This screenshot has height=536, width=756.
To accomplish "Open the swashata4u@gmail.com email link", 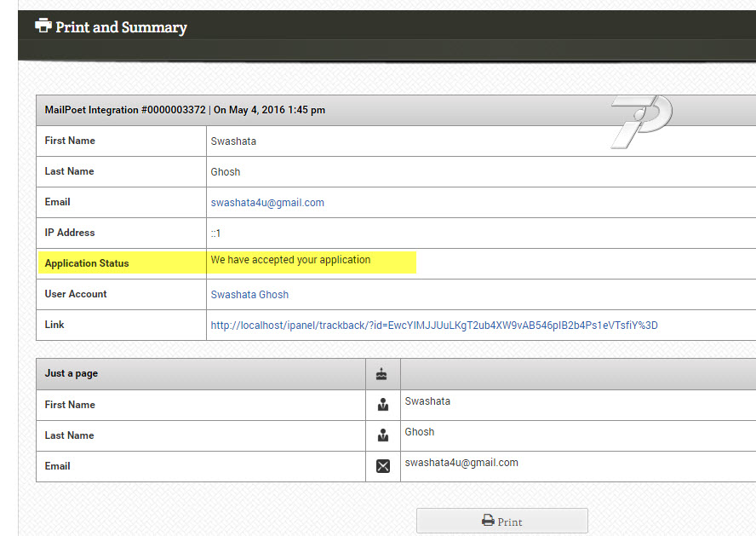I will click(x=267, y=203).
